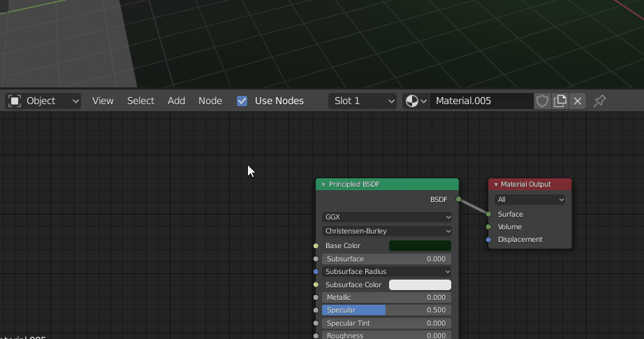Adjust the Subsurface value field

[386, 259]
